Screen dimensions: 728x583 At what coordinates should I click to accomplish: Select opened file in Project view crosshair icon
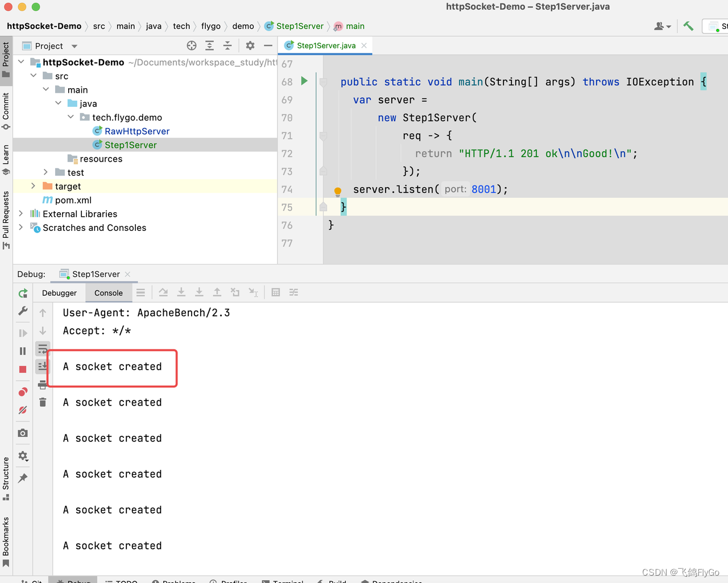[192, 46]
